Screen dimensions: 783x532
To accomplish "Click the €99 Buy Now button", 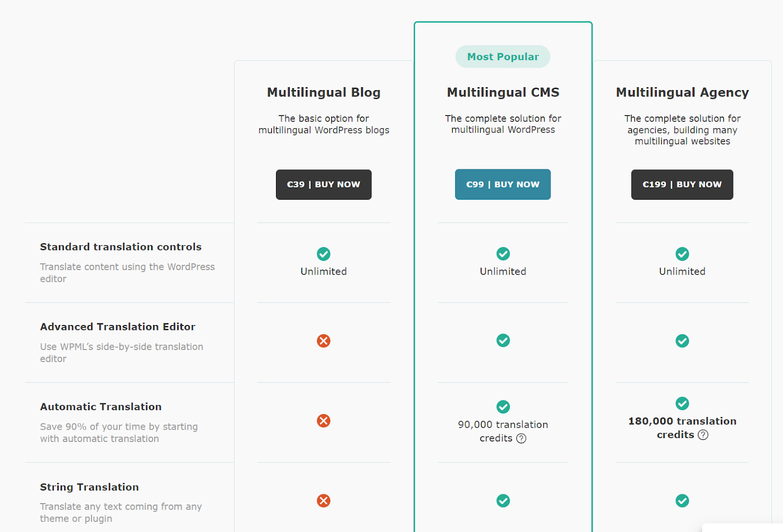I will (503, 185).
